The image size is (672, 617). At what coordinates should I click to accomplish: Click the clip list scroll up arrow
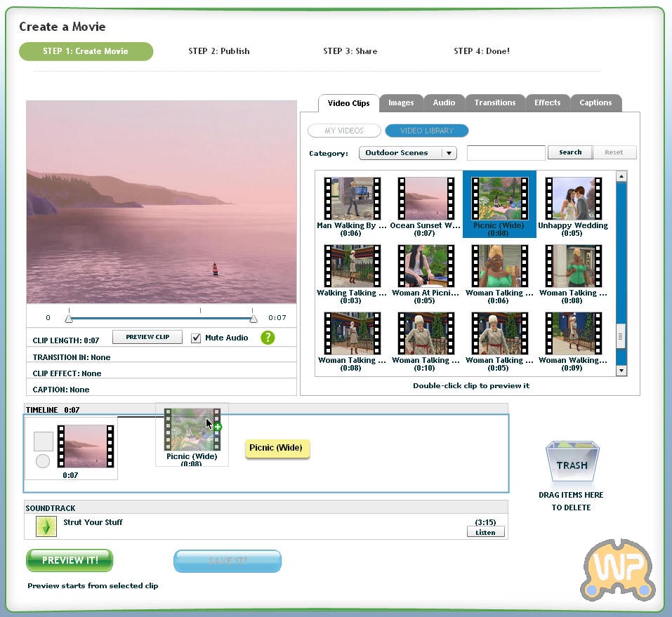pyautogui.click(x=621, y=177)
